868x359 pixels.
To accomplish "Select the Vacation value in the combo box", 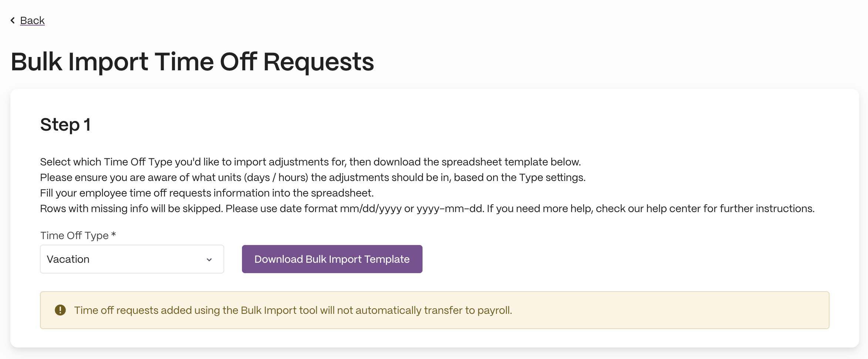I will coord(68,259).
